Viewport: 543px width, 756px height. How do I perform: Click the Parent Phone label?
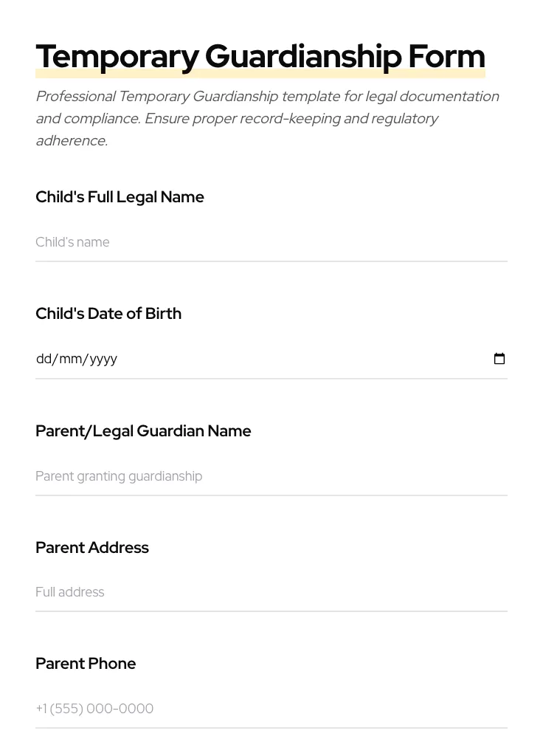click(x=86, y=663)
